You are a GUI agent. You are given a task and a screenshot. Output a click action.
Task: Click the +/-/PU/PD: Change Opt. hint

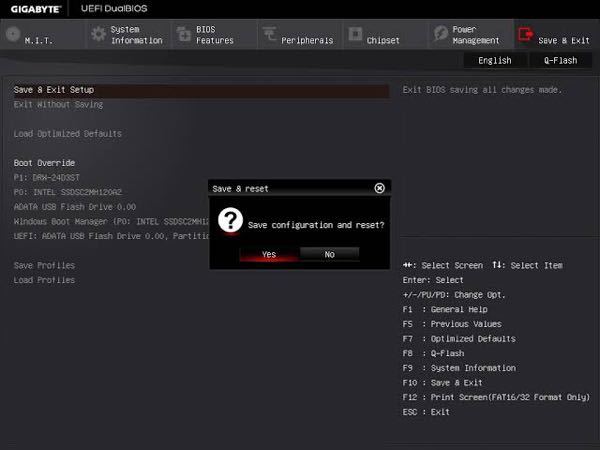(454, 295)
